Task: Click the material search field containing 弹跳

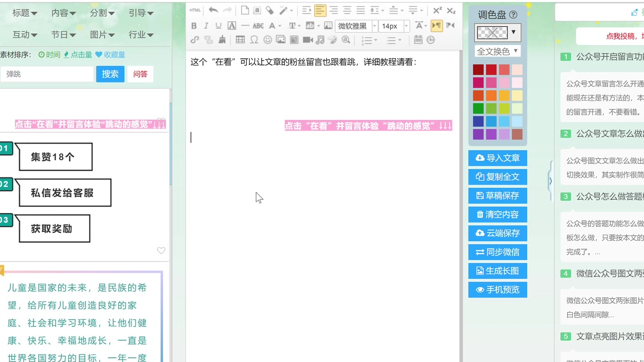Action: (x=47, y=74)
